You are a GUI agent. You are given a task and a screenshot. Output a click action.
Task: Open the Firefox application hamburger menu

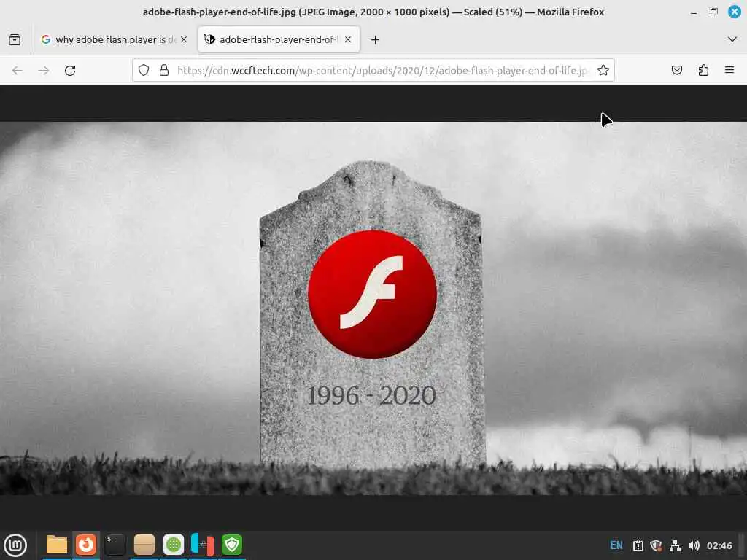point(729,71)
